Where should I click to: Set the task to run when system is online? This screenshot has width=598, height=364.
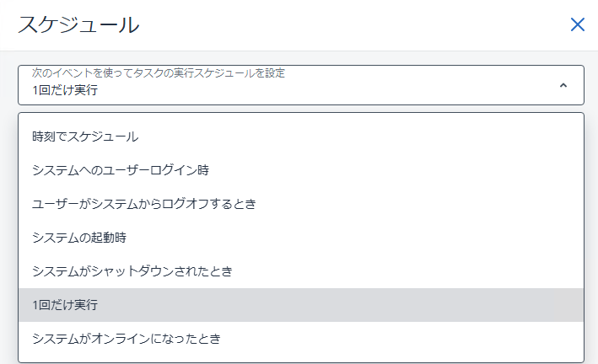tap(126, 338)
